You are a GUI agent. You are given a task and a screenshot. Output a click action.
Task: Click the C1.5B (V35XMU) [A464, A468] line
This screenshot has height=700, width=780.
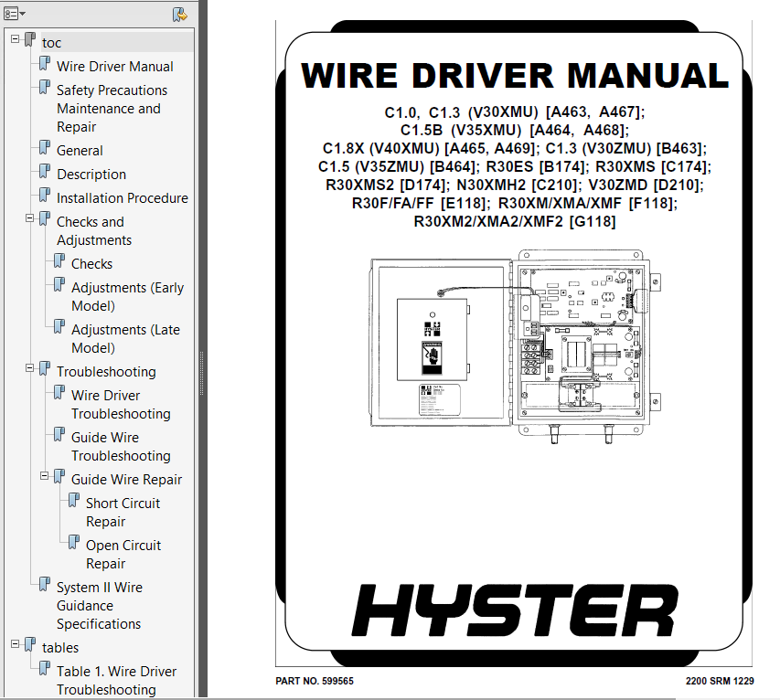515,131
